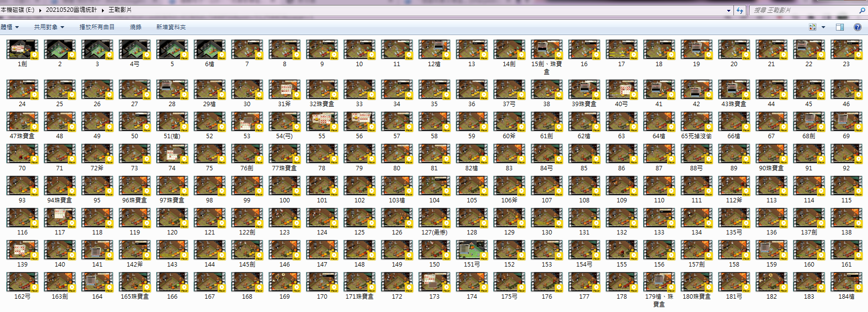868x312 pixels.
Task: Change view with thumbnails view icon
Action: pyautogui.click(x=812, y=27)
